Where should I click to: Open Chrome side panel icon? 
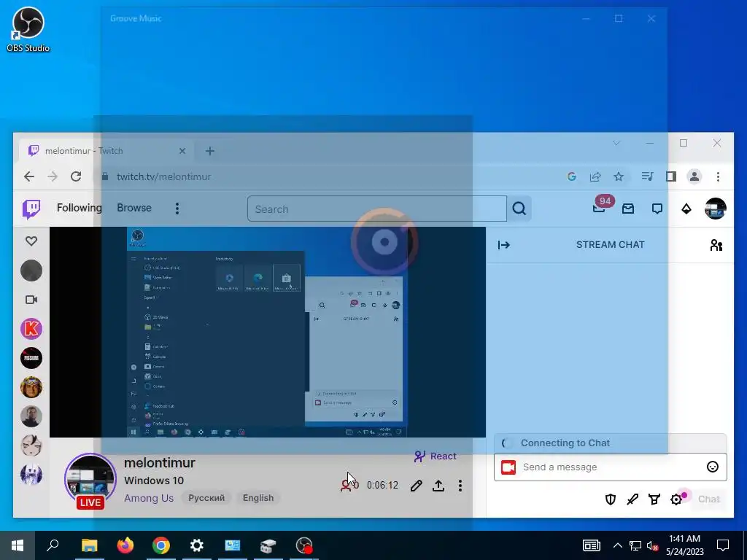[671, 176]
